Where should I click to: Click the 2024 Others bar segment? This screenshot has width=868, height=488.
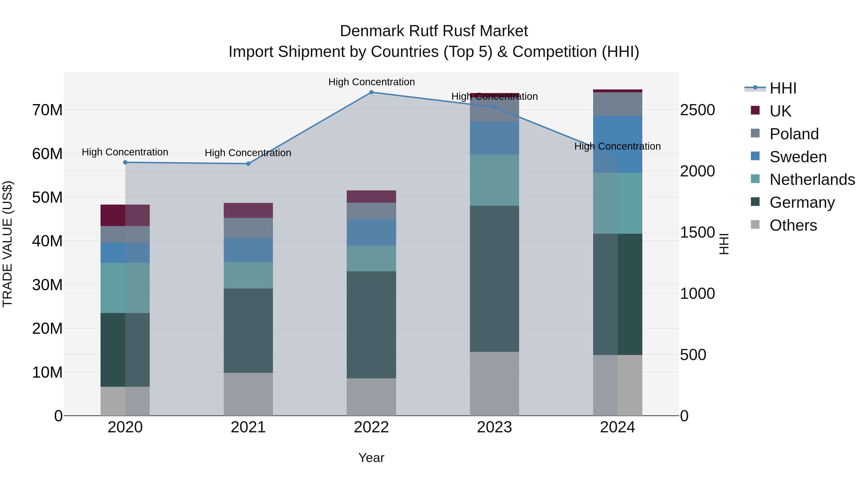coord(618,385)
